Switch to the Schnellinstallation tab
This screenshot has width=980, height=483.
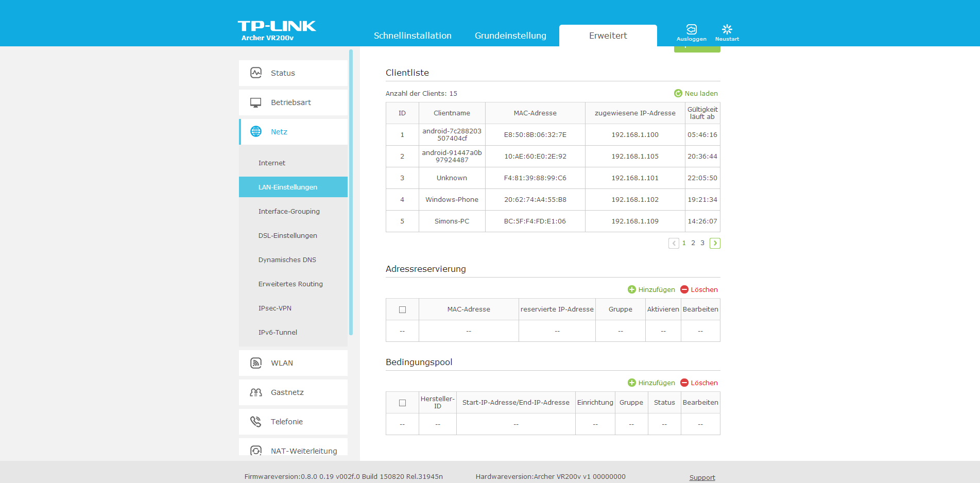[x=412, y=36]
